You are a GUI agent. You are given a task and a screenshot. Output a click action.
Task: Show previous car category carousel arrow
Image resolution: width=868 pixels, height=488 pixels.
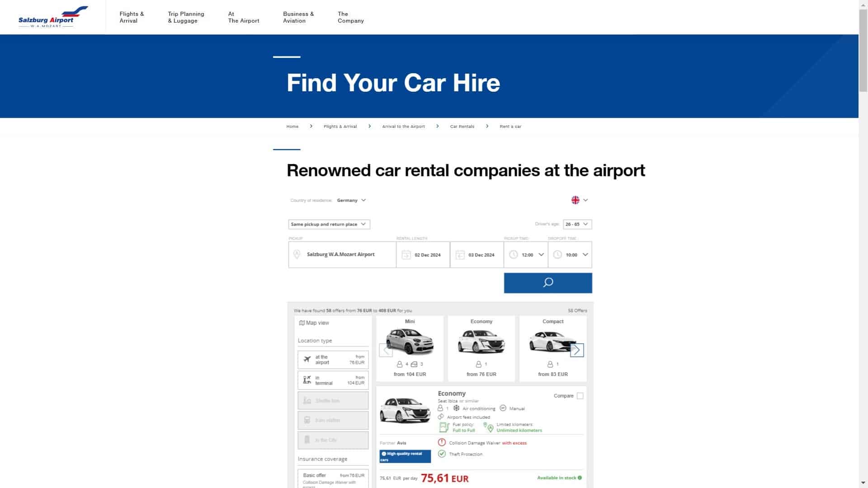[x=386, y=350]
